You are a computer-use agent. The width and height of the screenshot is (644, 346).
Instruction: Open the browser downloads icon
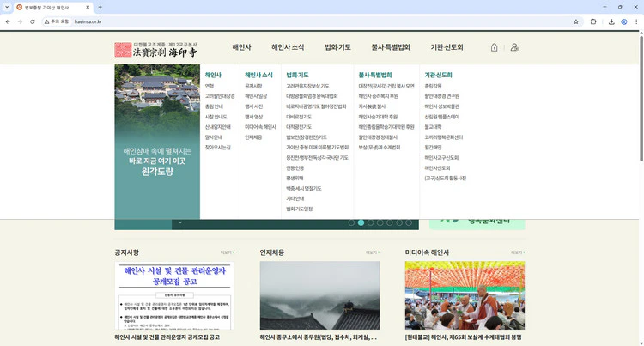click(x=611, y=21)
